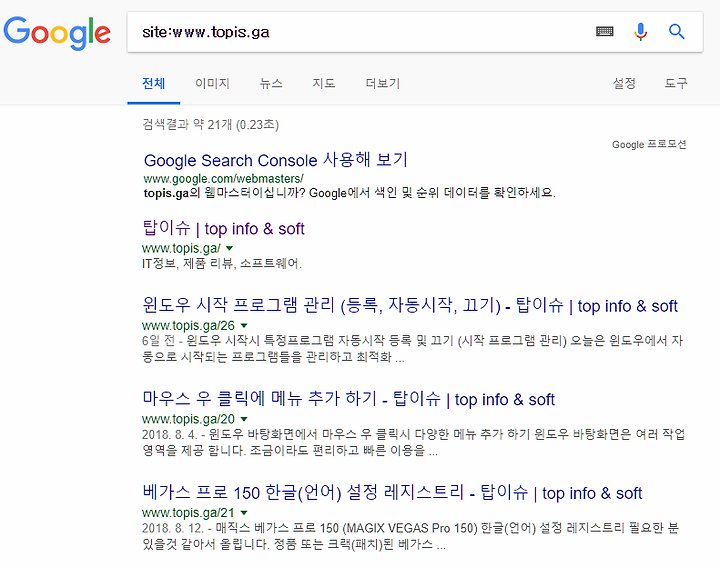Viewport: 720px width, 567px height.
Task: Open 윈도우 시작 프로그램 관리 result
Action: (x=410, y=305)
